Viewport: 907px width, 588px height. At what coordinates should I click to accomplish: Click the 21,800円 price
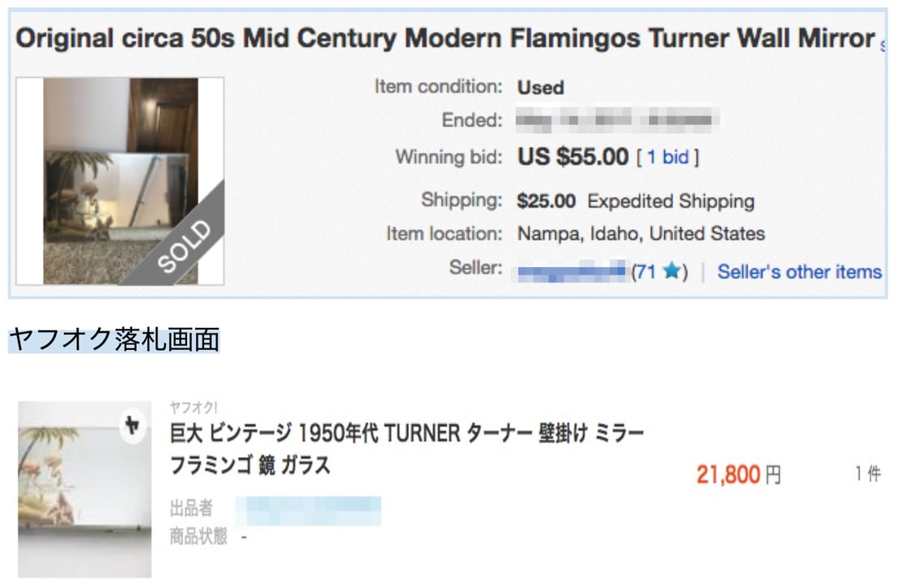[739, 475]
